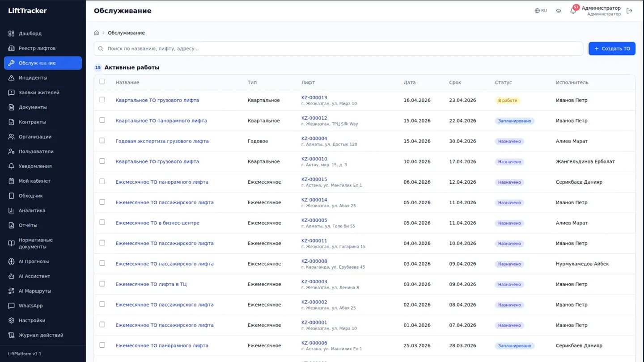Tick the checkbox for lift KZ-000003
Image resolution: width=644 pixels, height=362 pixels.
point(102,284)
